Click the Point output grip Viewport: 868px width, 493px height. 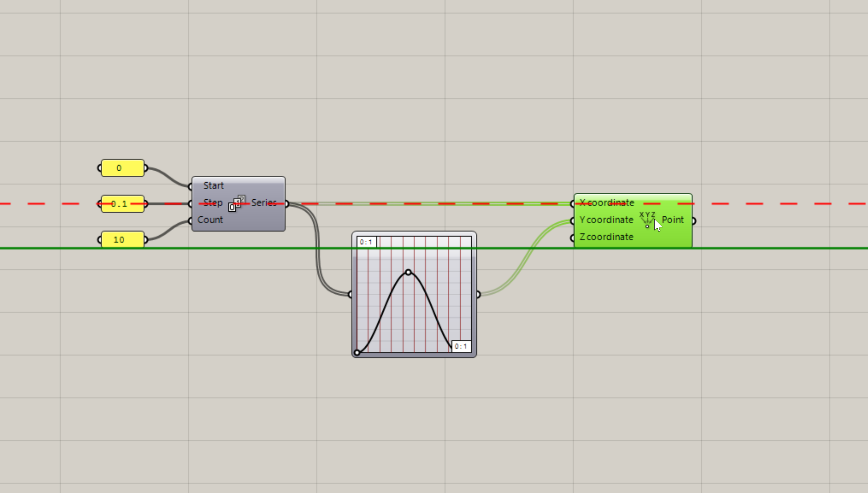click(694, 221)
